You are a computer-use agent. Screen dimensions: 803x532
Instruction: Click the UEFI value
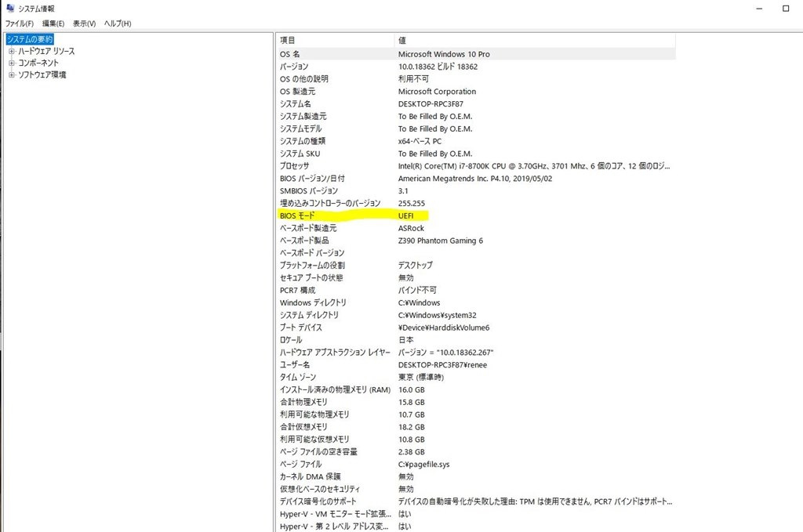405,216
